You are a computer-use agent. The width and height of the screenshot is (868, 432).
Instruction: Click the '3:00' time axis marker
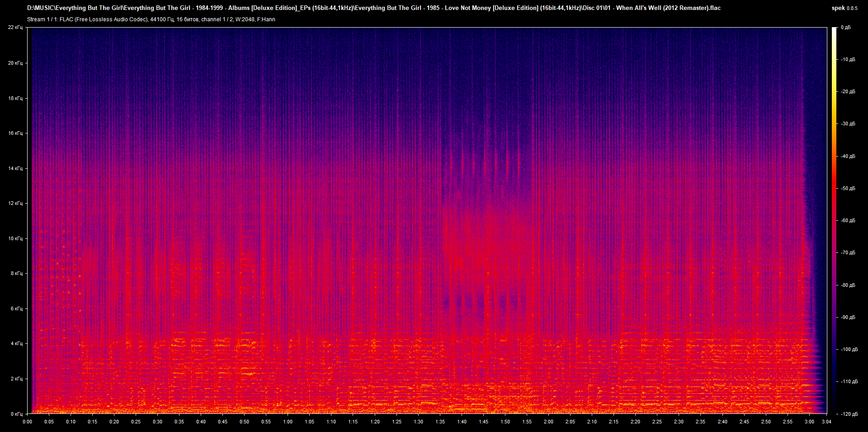809,422
